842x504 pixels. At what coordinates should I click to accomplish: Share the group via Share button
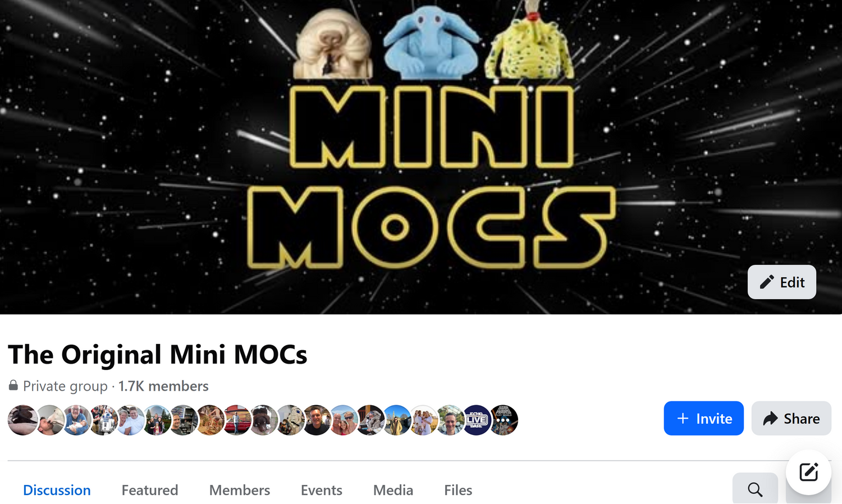tap(791, 418)
